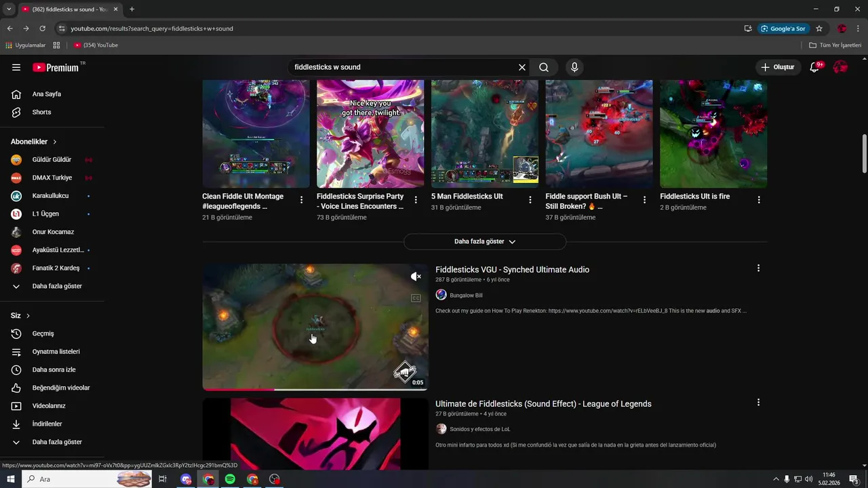This screenshot has height=488, width=868.
Task: Submit search with magnifying glass button
Action: pyautogui.click(x=544, y=67)
